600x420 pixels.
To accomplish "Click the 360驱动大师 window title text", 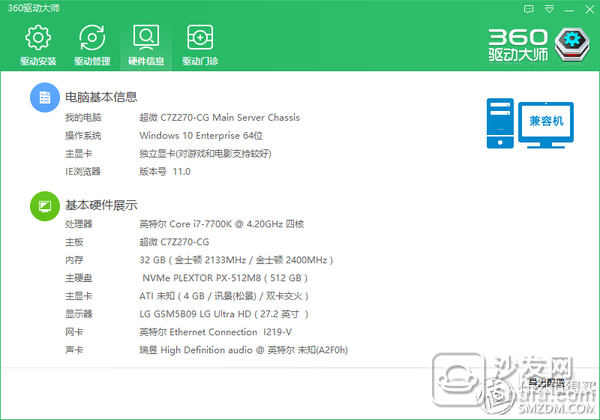I will point(34,8).
